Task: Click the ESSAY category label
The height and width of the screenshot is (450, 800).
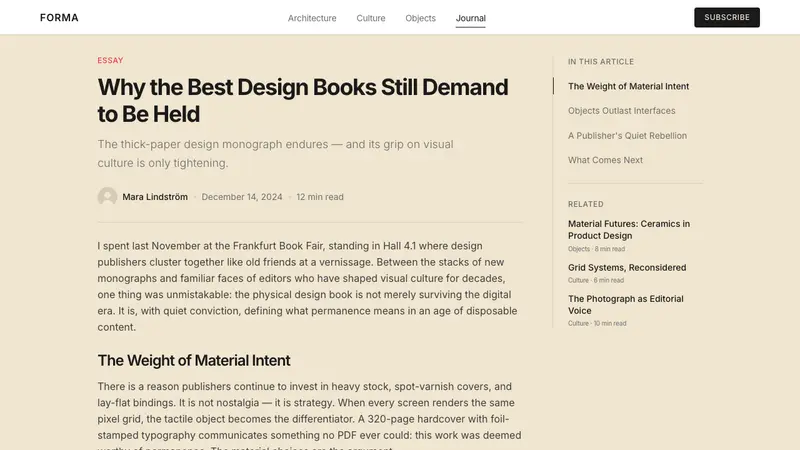Action: click(x=110, y=60)
